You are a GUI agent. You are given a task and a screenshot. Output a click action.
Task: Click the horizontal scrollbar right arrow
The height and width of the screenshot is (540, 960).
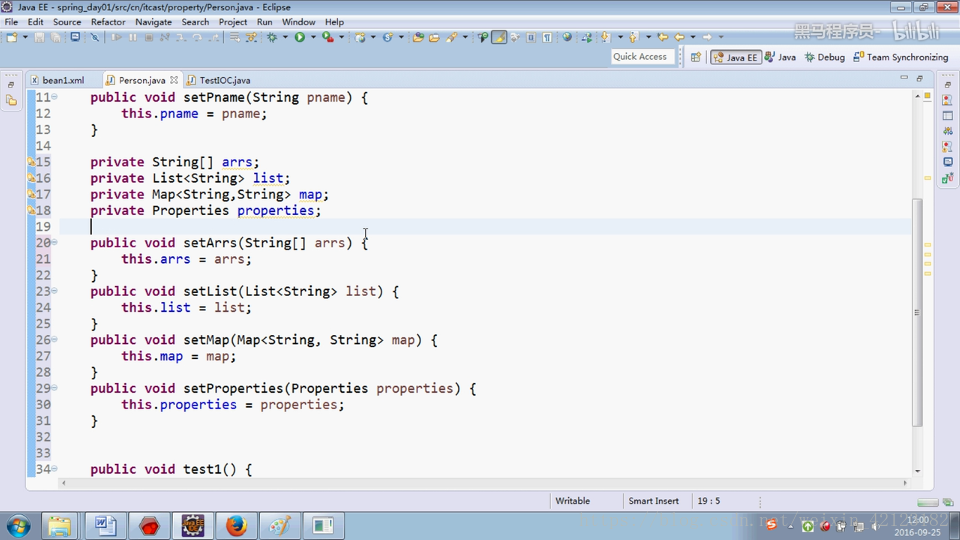point(905,483)
